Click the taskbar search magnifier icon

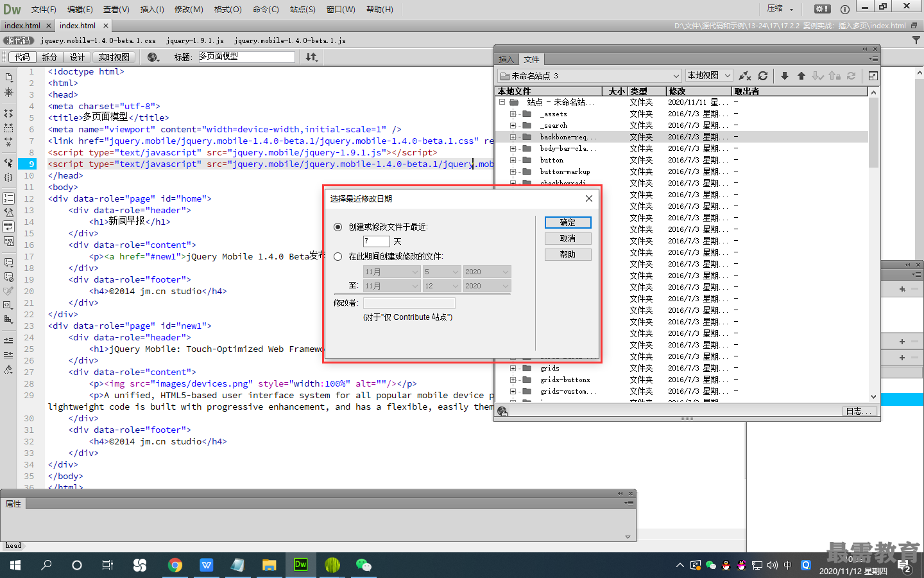pyautogui.click(x=46, y=565)
